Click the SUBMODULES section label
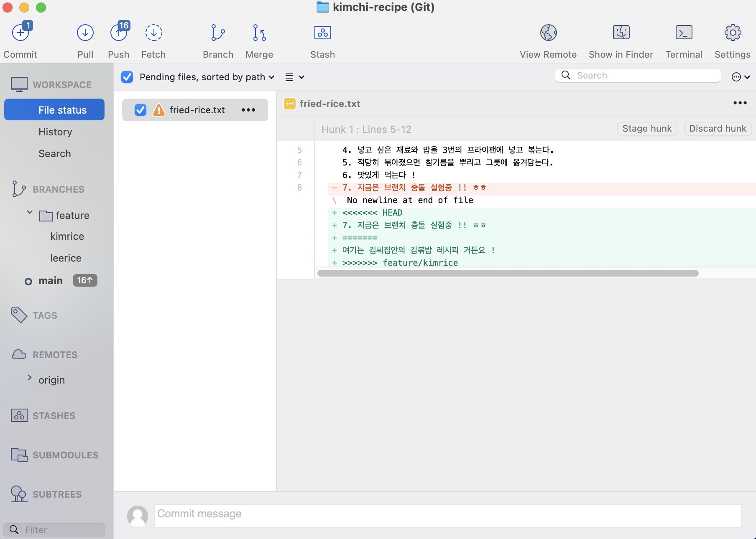Screen dimensions: 756x539 coord(66,455)
